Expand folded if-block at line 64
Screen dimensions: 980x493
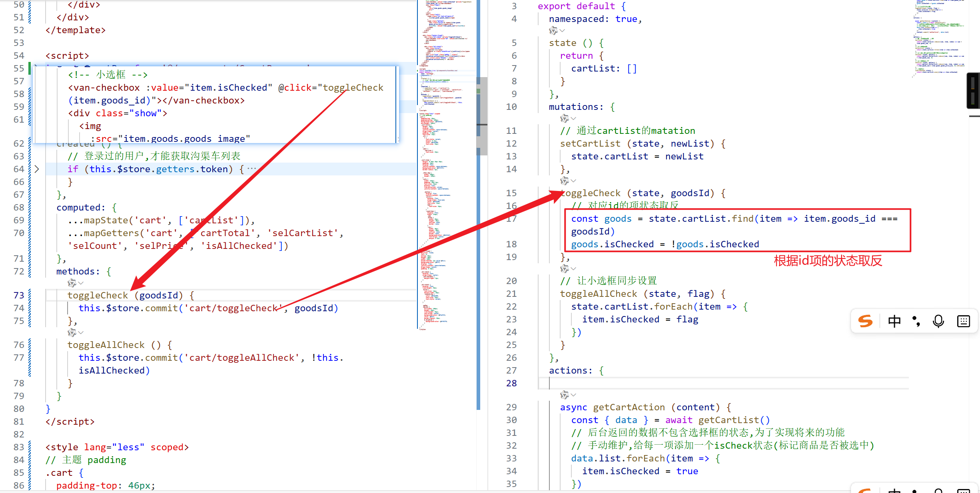click(x=37, y=169)
